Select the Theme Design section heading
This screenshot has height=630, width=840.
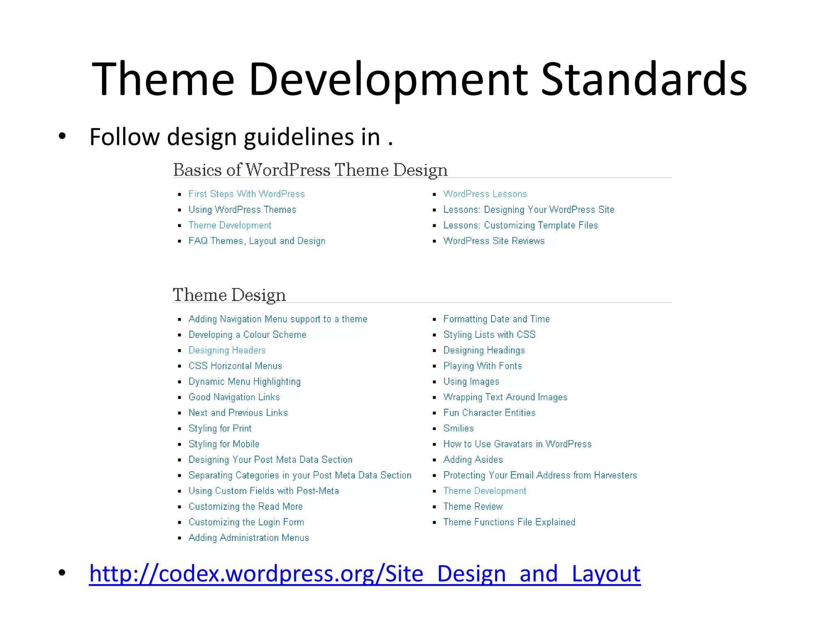(229, 295)
